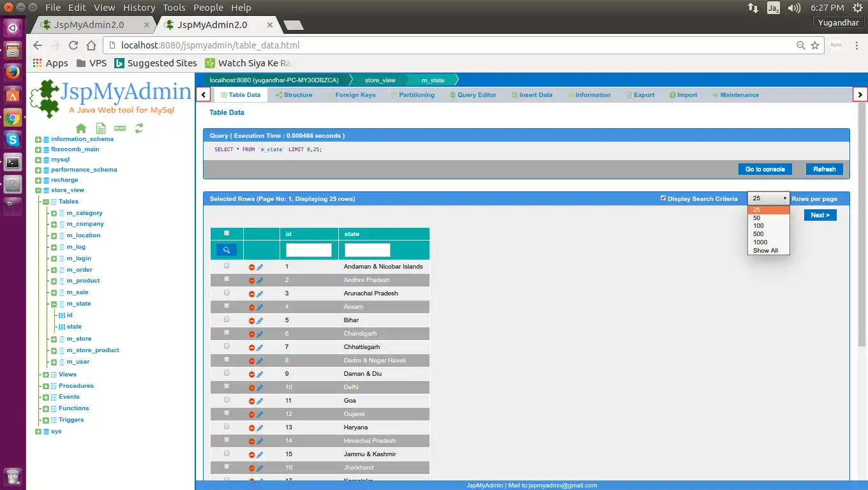The height and width of the screenshot is (490, 868).
Task: Edit the Delhi row with pencil
Action: tap(260, 388)
